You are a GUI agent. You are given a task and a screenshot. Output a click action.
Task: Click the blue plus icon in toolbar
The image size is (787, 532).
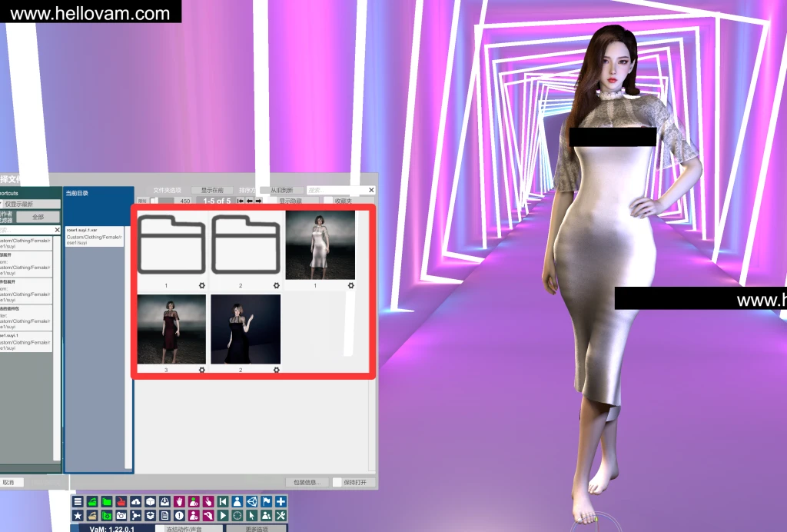281,502
